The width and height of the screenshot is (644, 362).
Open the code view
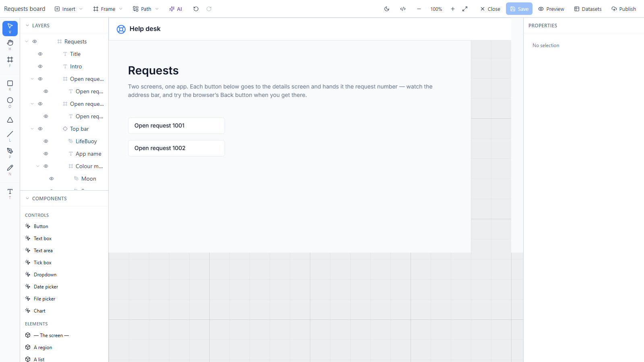[x=403, y=9]
